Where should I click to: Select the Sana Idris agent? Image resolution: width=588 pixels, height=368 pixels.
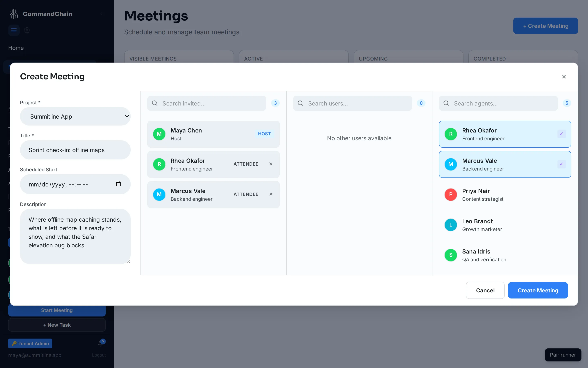(x=505, y=255)
